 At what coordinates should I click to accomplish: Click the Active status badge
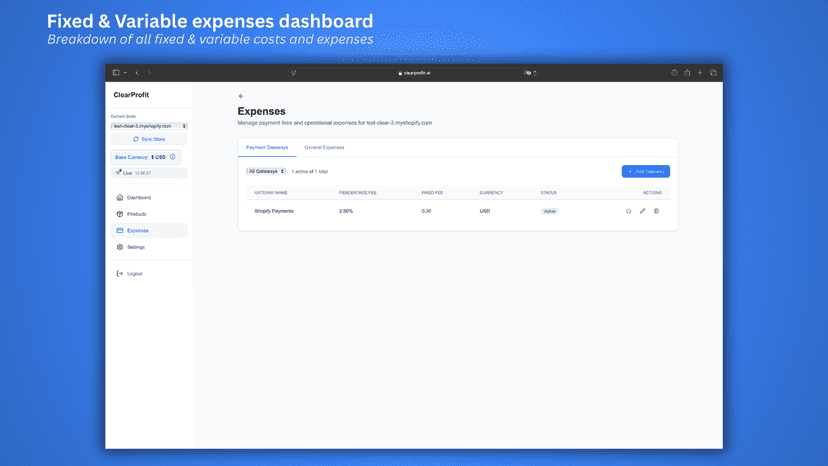pyautogui.click(x=550, y=211)
